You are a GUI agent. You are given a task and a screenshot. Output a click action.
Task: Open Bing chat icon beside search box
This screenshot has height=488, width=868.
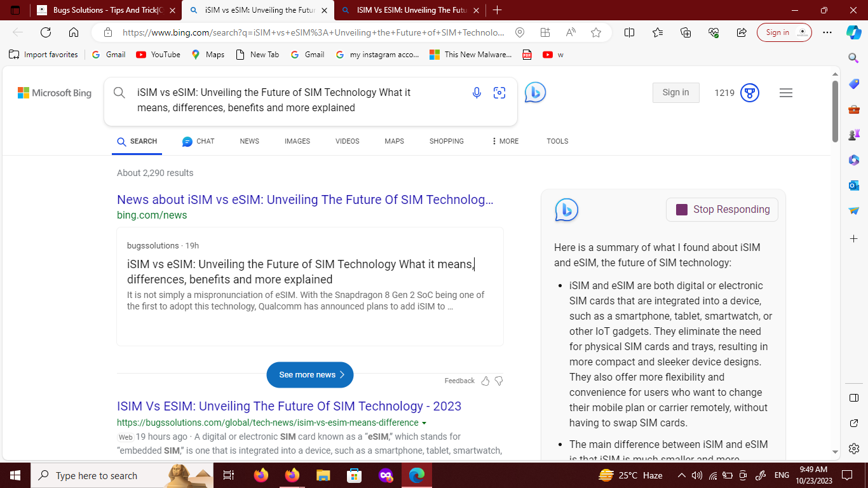tap(535, 93)
